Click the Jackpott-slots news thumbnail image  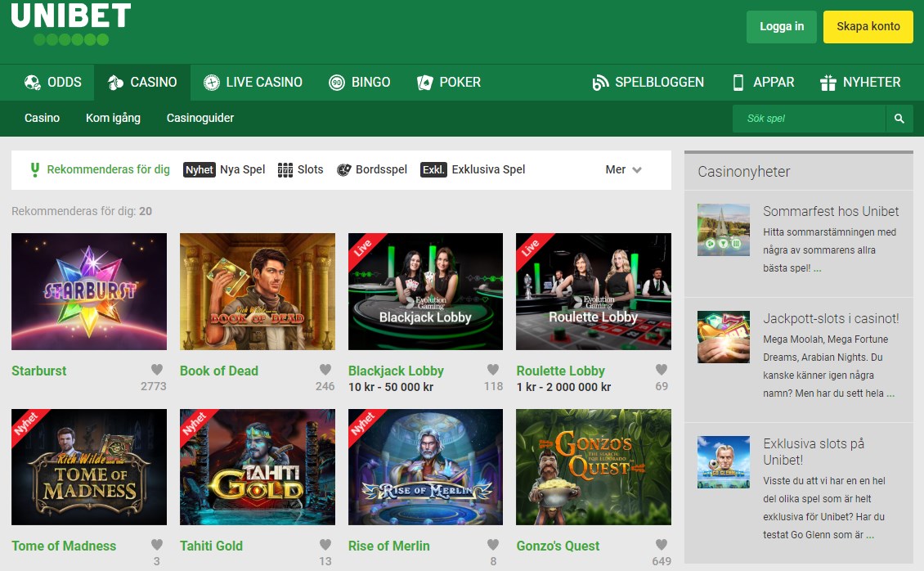click(x=724, y=337)
